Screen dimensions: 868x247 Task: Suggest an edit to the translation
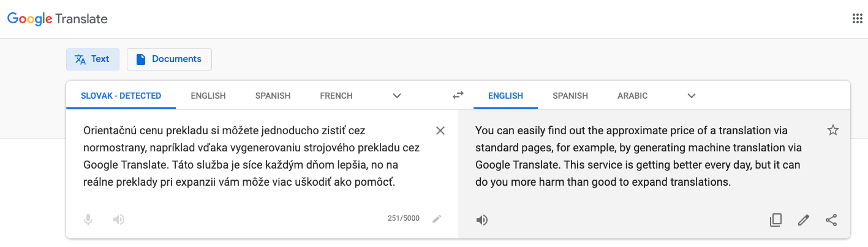coord(804,220)
